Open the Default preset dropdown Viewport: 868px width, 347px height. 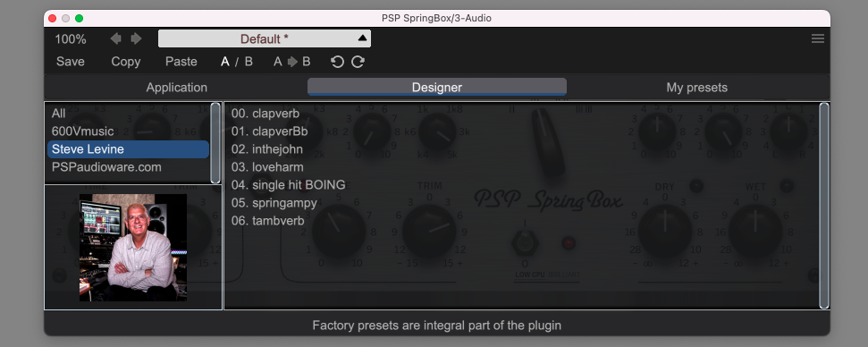pyautogui.click(x=265, y=38)
